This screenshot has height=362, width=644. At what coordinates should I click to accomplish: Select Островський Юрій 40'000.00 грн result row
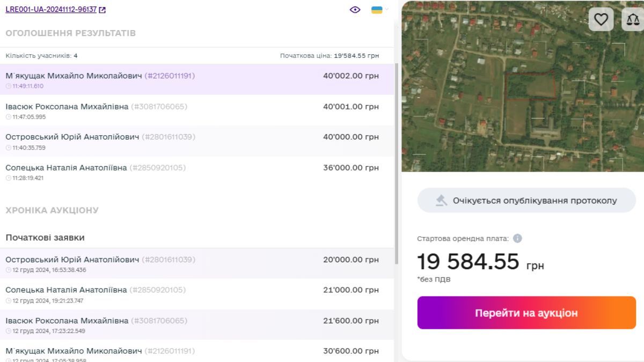click(x=196, y=141)
